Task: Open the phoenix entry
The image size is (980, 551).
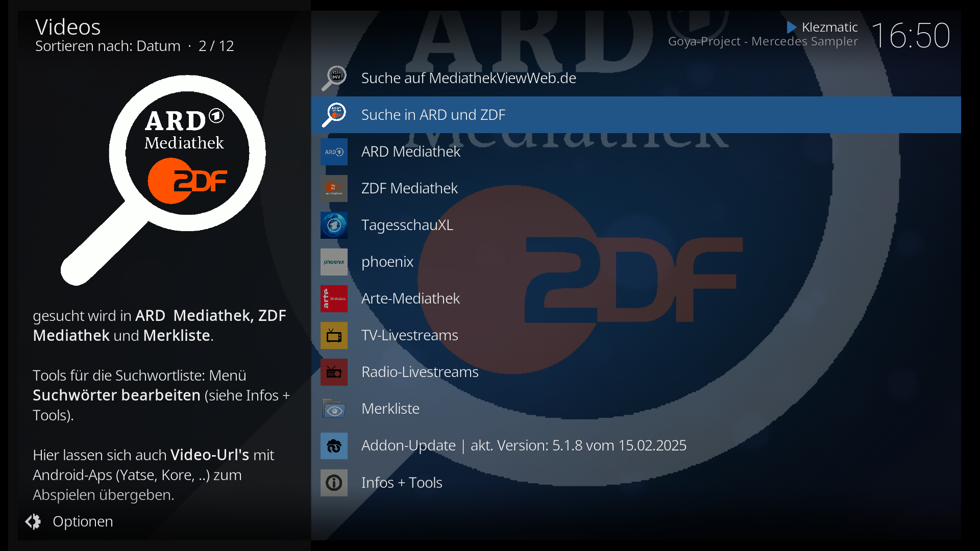Action: click(x=636, y=262)
